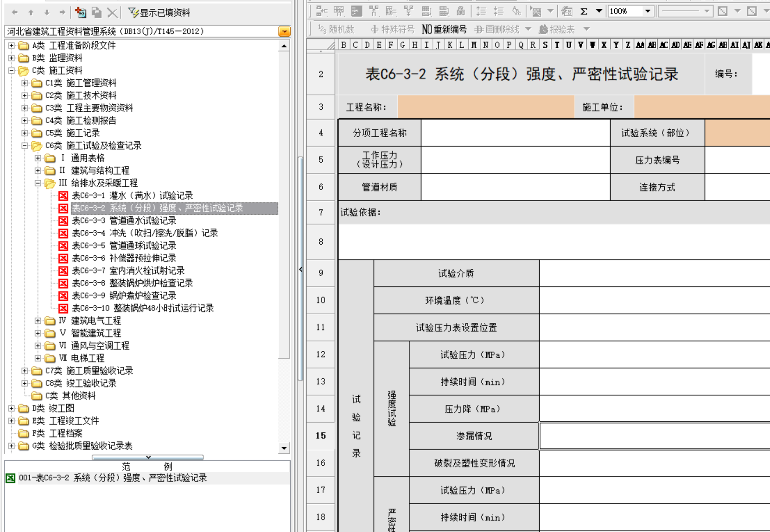The height and width of the screenshot is (532, 770).
Task: Click the first merge cells toolbar icon
Action: point(322,11)
